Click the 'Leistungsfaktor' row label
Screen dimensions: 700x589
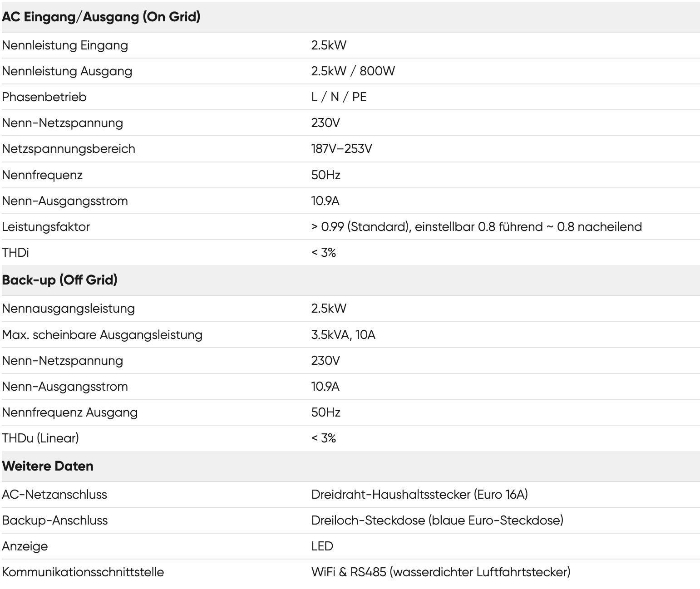pos(46,227)
